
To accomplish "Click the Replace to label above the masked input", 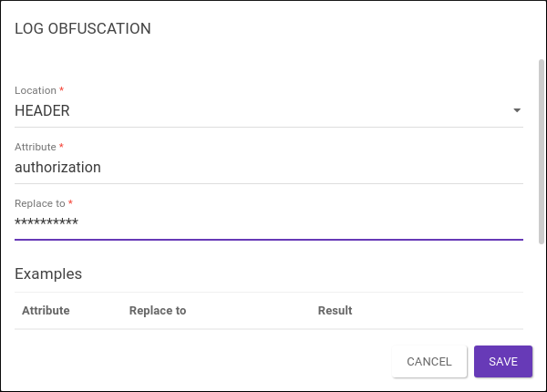I will coord(40,203).
